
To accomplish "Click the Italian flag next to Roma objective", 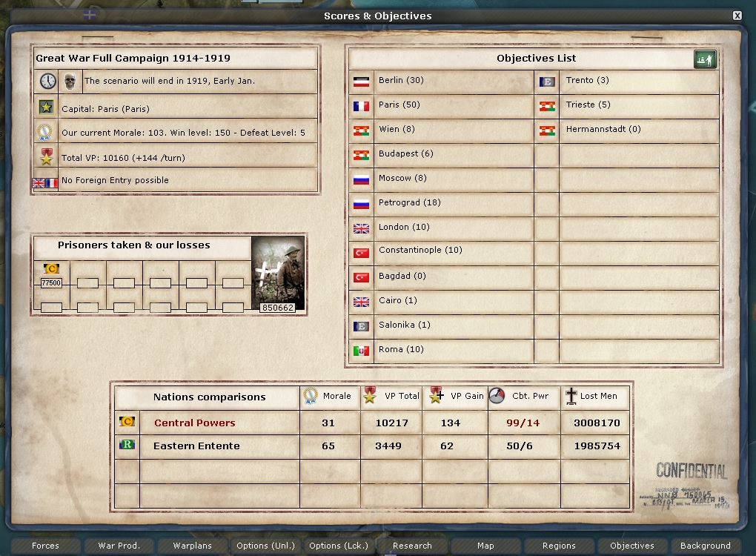I will pos(361,350).
